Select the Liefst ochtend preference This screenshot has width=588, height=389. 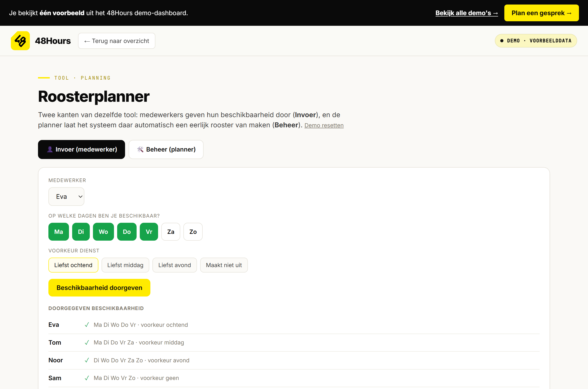(73, 265)
